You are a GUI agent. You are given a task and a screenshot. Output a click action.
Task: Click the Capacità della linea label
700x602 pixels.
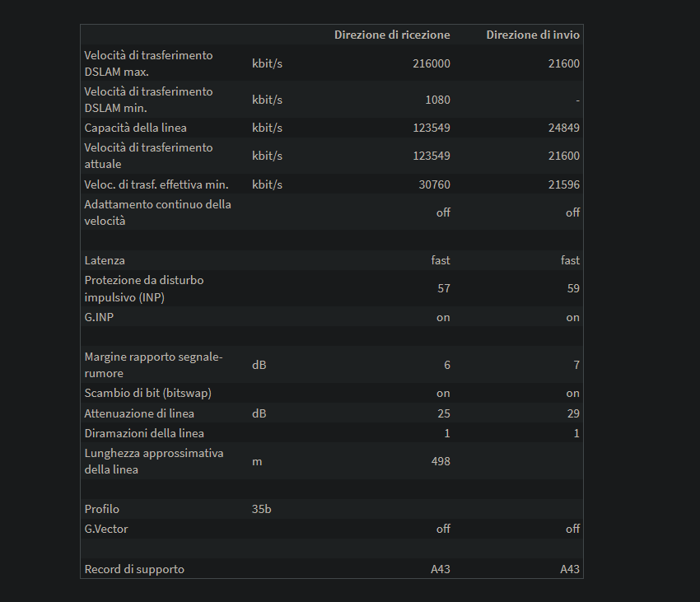click(x=135, y=128)
